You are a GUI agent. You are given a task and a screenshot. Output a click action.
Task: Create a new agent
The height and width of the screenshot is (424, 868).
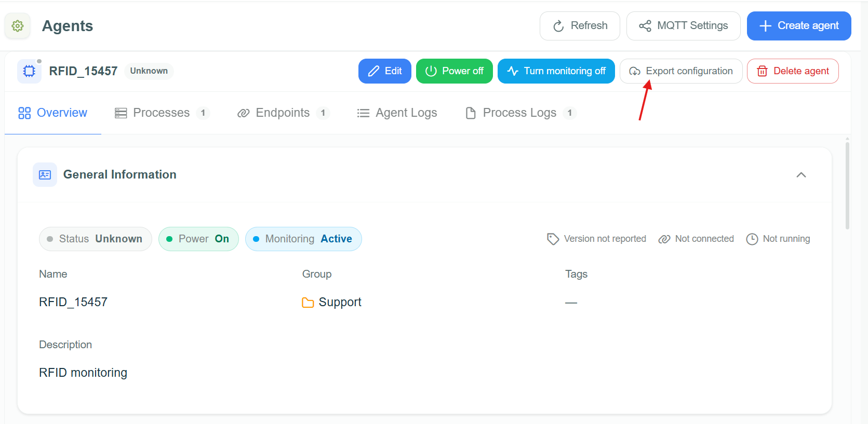[x=799, y=26]
